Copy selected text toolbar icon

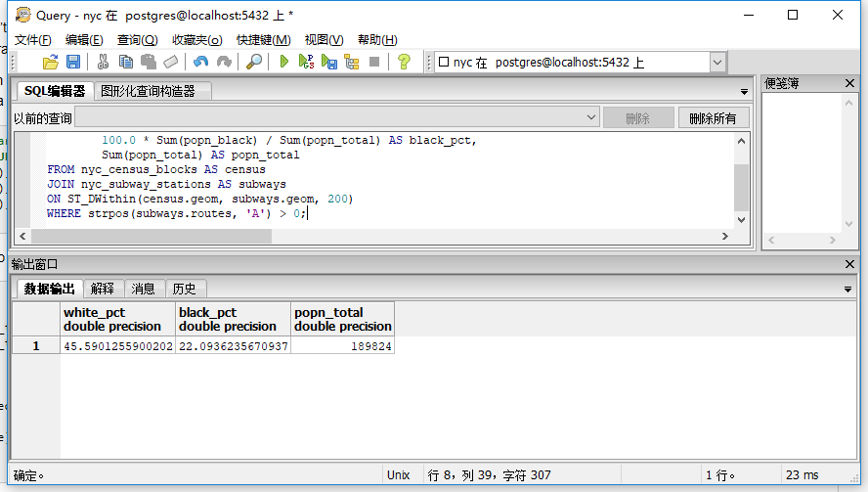click(x=126, y=62)
